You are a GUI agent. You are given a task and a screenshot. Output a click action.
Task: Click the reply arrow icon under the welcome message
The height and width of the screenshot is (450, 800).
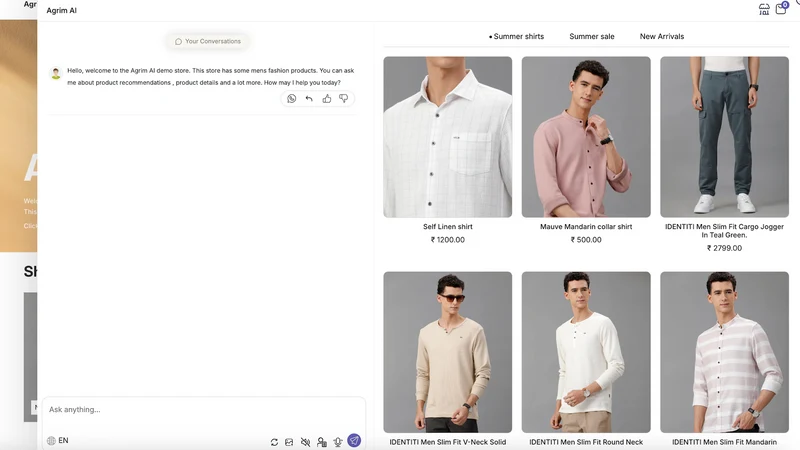coord(309,98)
